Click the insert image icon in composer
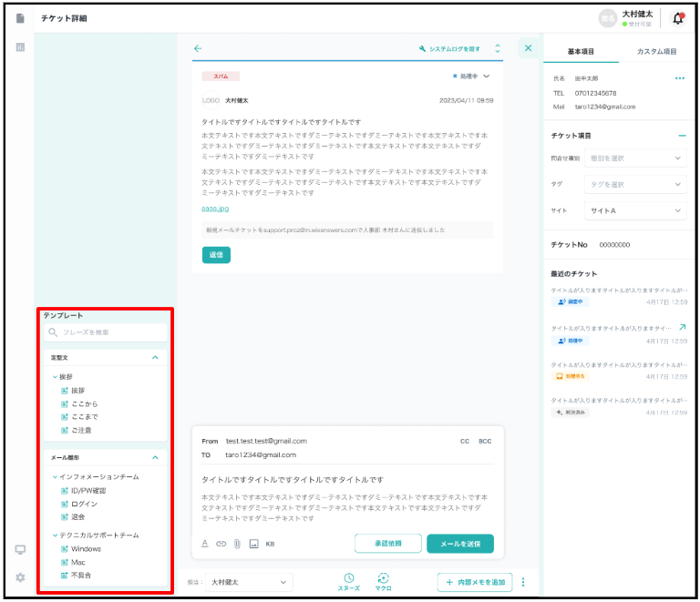700x602 pixels. tap(254, 544)
